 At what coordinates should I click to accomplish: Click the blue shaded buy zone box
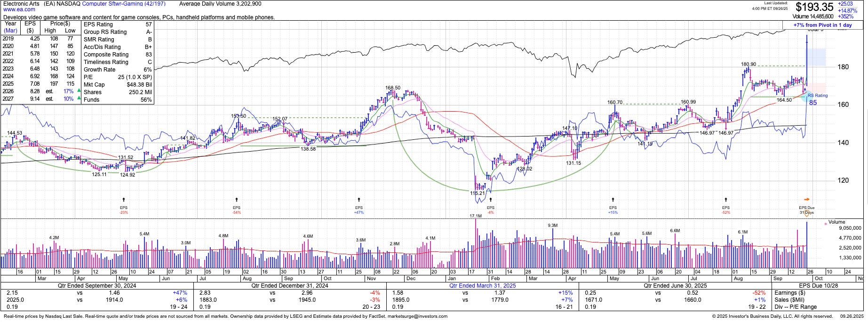pyautogui.click(x=816, y=56)
